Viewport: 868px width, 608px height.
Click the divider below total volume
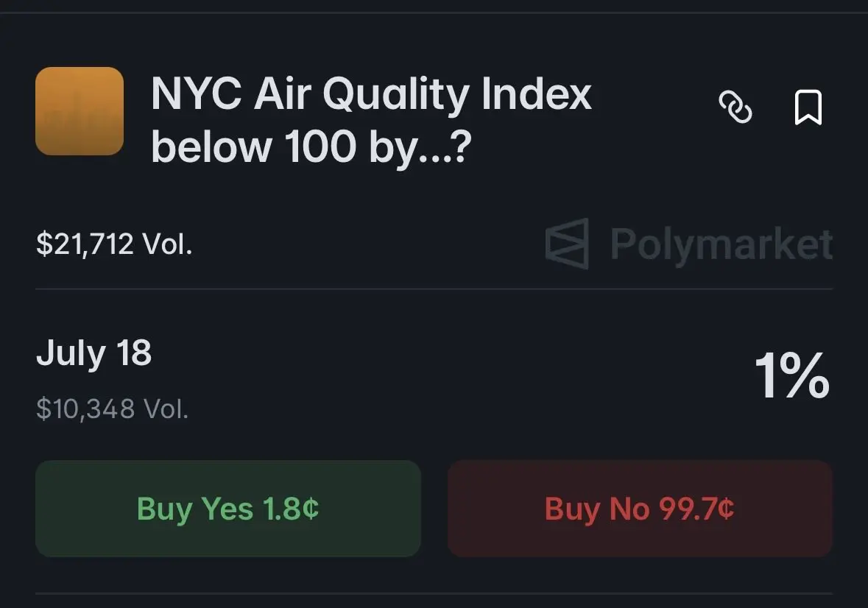[434, 289]
